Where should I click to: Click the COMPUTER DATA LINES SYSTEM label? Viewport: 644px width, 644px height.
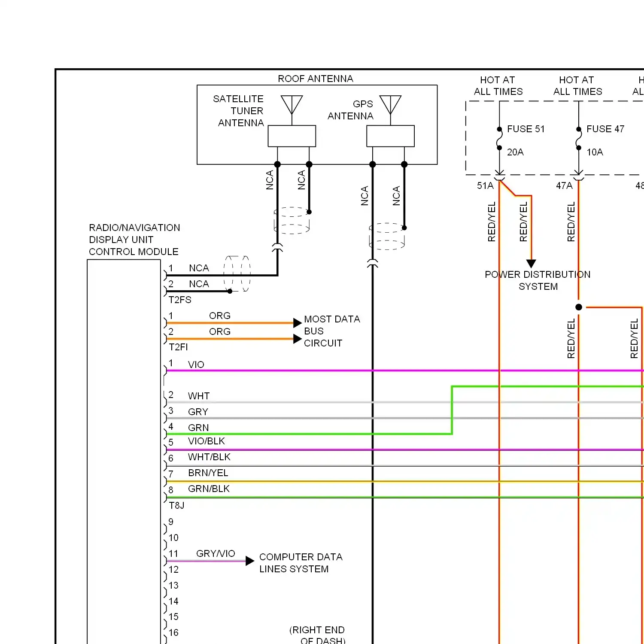pyautogui.click(x=301, y=563)
